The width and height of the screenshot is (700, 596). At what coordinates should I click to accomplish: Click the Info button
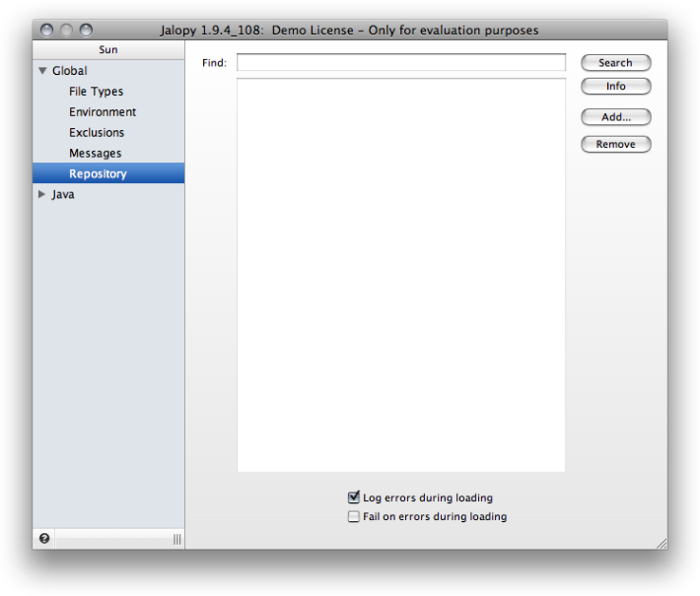pos(615,86)
